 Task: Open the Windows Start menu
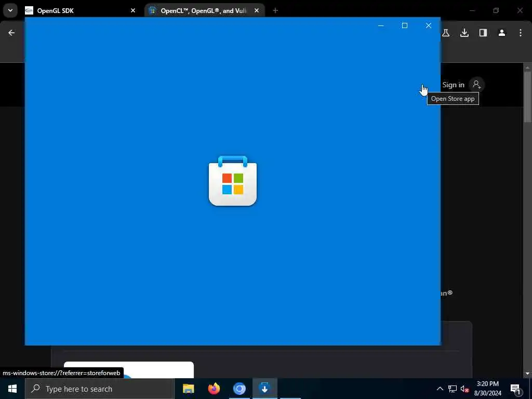pos(12,389)
